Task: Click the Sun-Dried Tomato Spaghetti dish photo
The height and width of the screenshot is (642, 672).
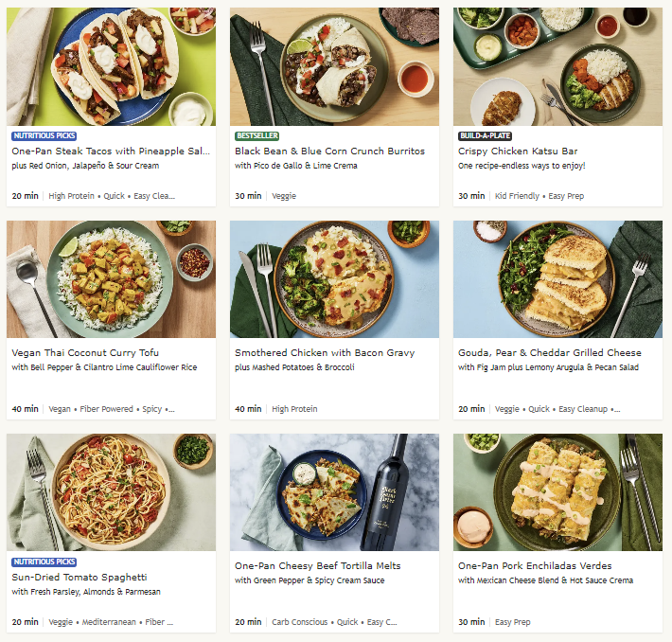Action: pos(111,492)
